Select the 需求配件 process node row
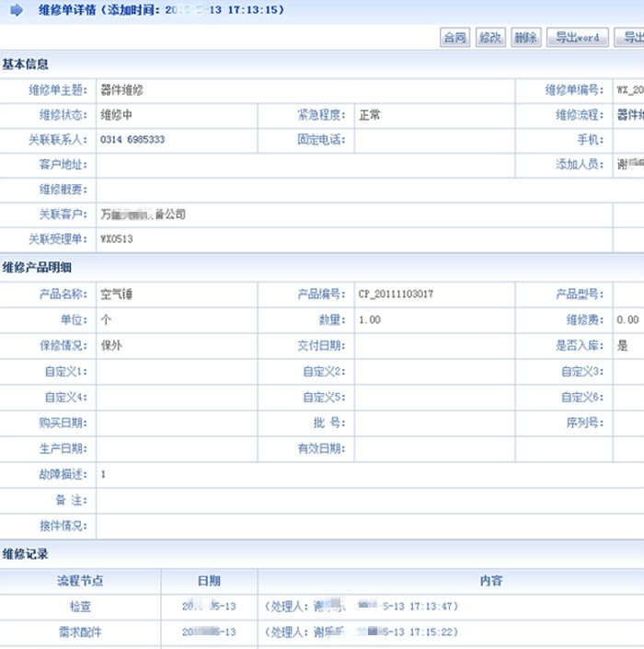This screenshot has height=649, width=644. [80, 632]
